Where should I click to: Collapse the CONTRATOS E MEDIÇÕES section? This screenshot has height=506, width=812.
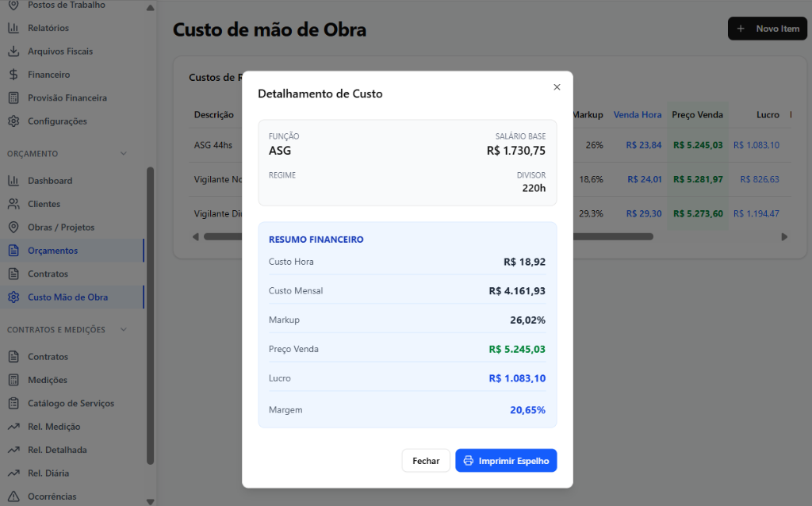123,329
